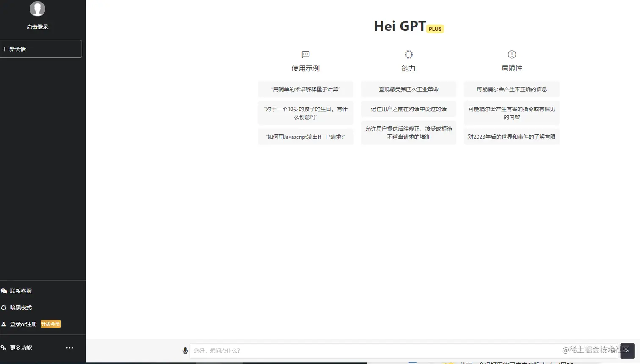Click card 可能偶尔会产生有害的指令
Image resolution: width=640 pixels, height=364 pixels.
512,113
